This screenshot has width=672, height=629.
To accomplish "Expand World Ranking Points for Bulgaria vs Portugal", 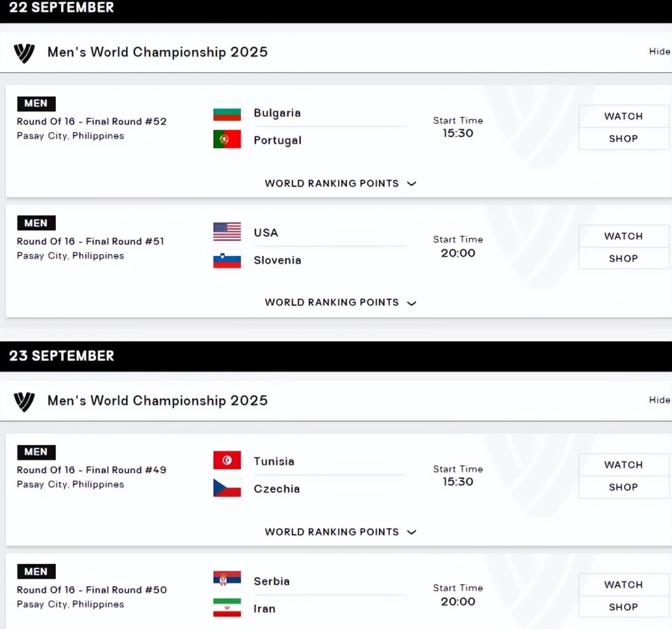I will click(x=340, y=183).
